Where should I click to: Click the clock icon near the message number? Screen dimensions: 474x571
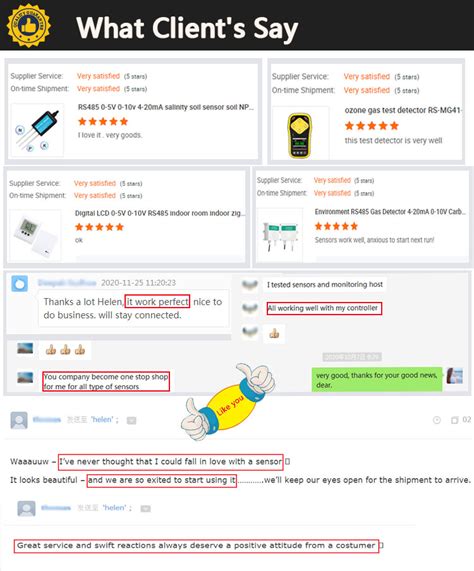coord(437,420)
